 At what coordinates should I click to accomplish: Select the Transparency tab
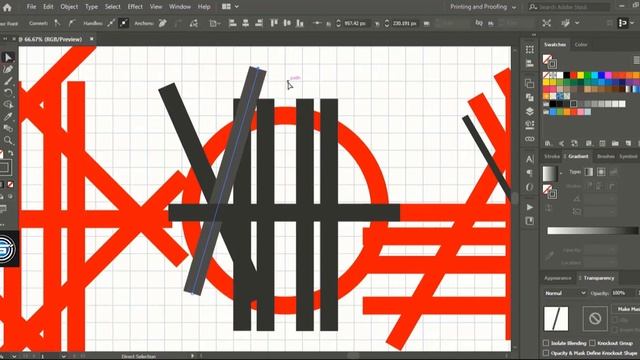pyautogui.click(x=598, y=278)
